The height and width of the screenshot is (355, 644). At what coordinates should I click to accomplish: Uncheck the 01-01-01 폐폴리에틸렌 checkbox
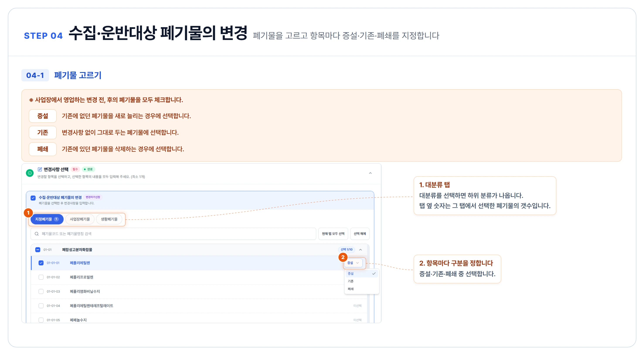click(41, 263)
